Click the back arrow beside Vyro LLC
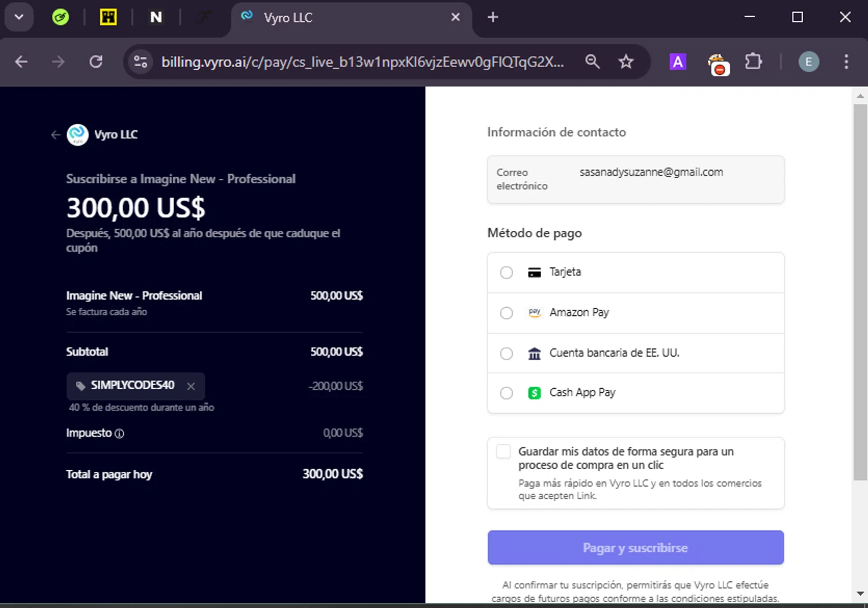Viewport: 868px width, 608px height. click(x=56, y=135)
